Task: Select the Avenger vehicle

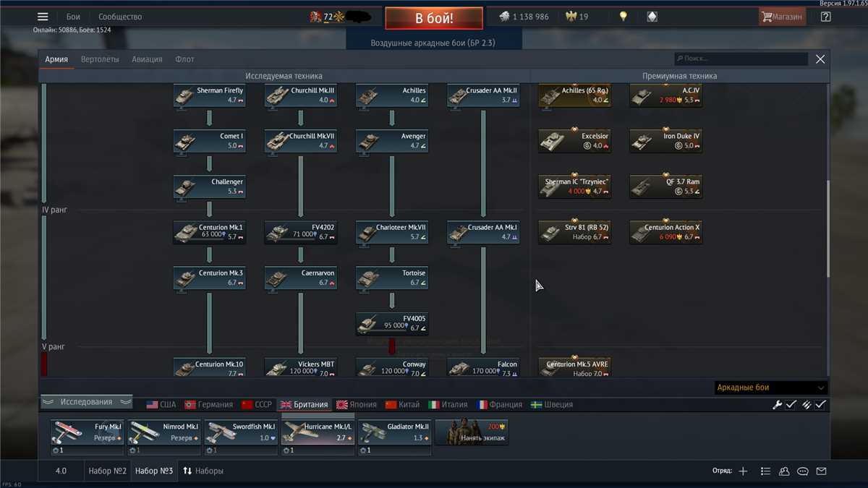Action: pyautogui.click(x=392, y=141)
